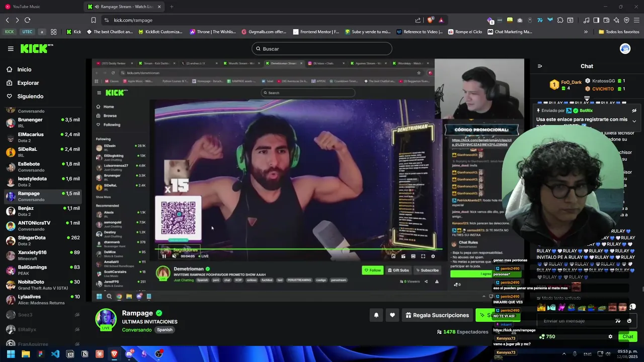Click the heart follow icon under stream
644x362 pixels.
point(392,315)
